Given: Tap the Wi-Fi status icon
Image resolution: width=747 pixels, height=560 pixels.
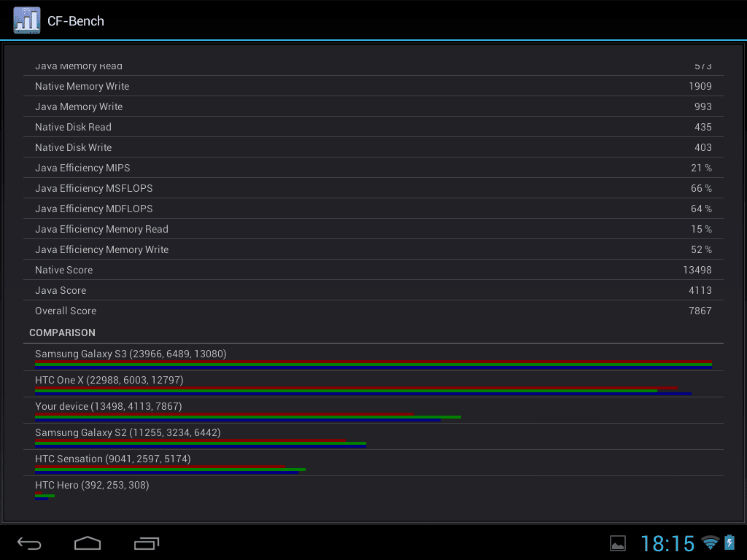Looking at the screenshot, I should (x=711, y=542).
